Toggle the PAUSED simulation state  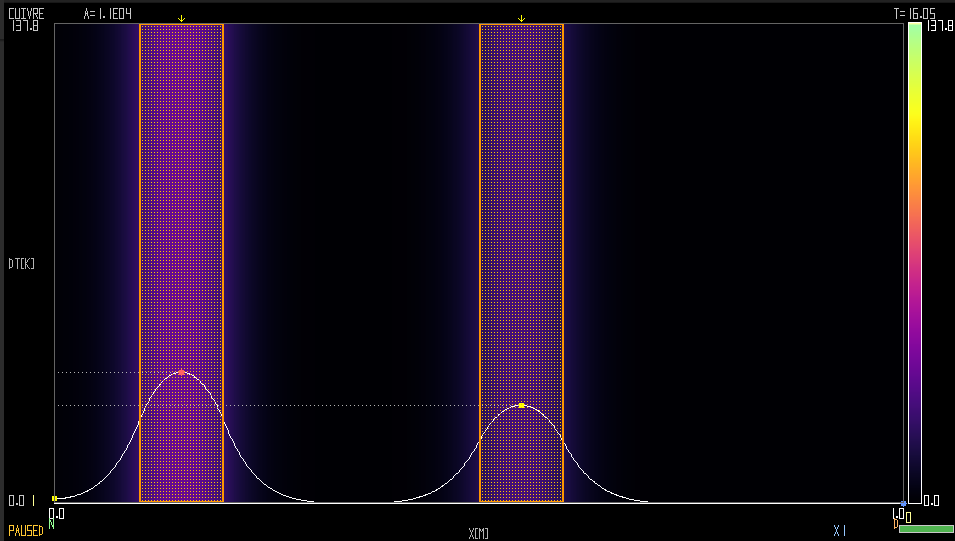click(26, 531)
